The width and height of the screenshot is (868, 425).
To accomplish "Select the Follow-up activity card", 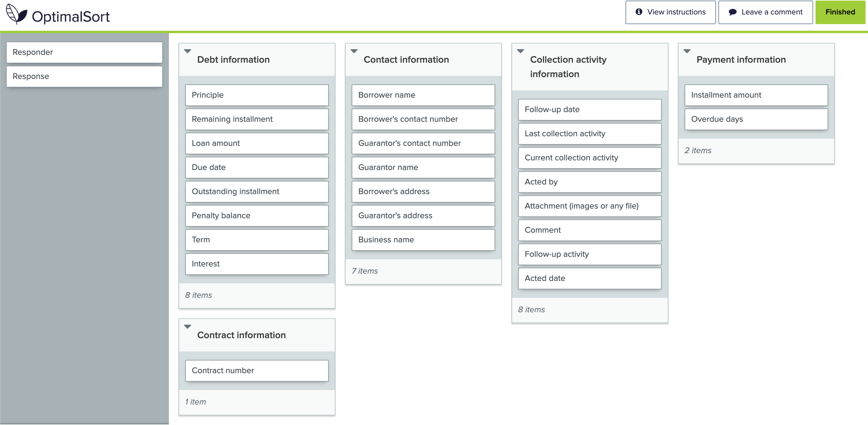I will (x=590, y=254).
